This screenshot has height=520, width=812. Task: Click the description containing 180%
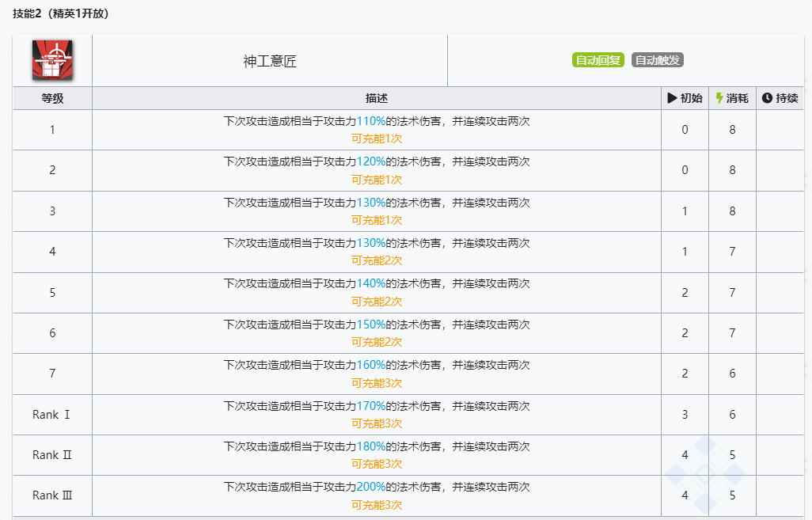tap(377, 446)
